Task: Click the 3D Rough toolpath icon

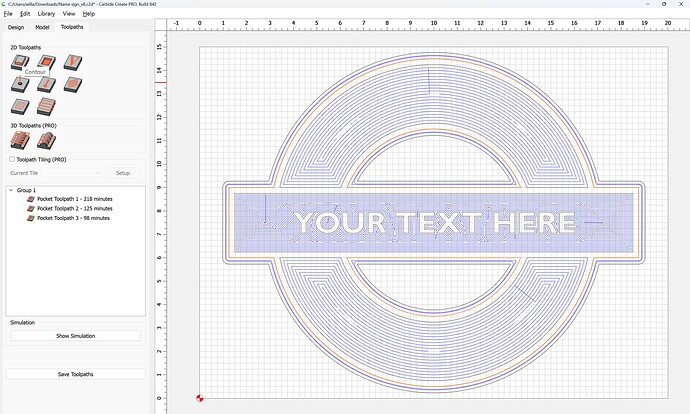Action: pos(19,141)
